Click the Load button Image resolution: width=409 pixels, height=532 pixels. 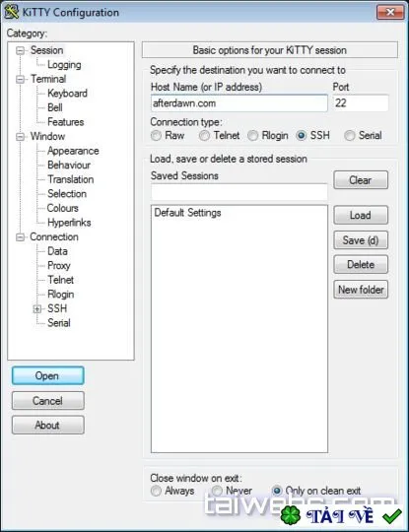(361, 215)
